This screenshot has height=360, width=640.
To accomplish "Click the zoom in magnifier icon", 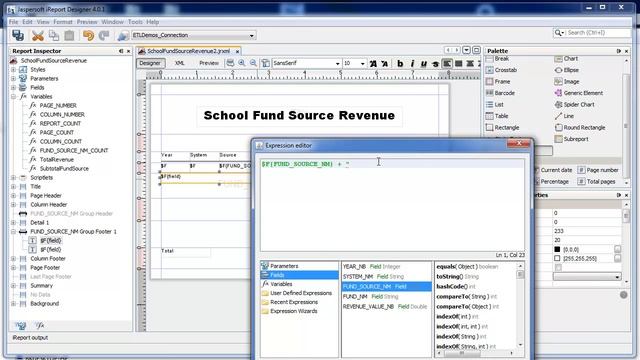I will coord(242,63).
